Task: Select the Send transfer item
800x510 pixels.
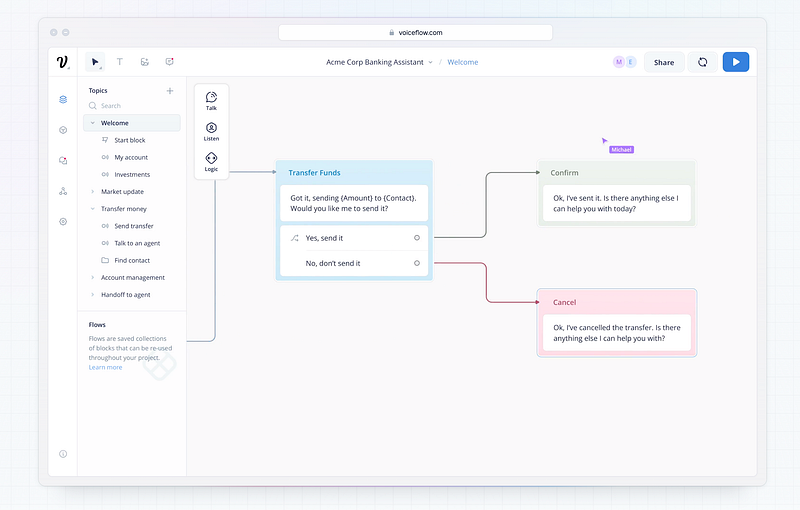Action: [132, 226]
